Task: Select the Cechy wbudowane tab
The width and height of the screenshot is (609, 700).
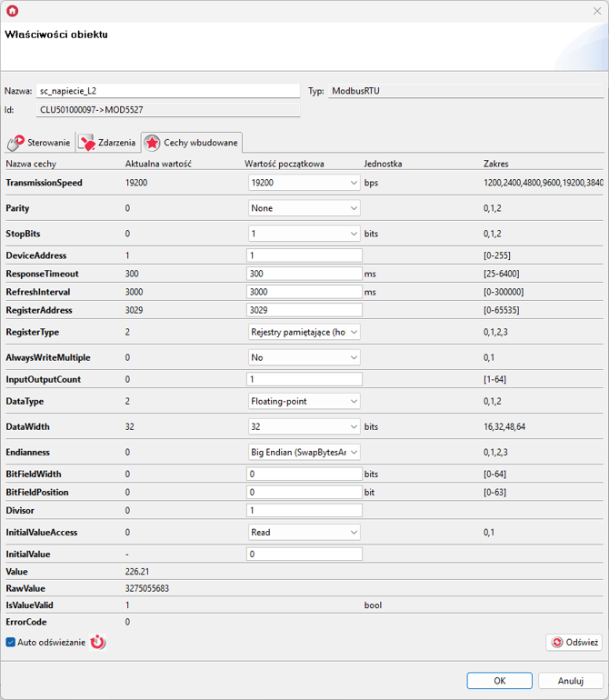Action: (x=191, y=143)
